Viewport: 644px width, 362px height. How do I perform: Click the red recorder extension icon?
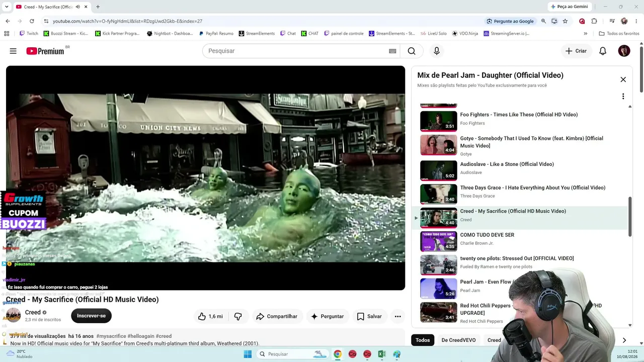pos(582,21)
